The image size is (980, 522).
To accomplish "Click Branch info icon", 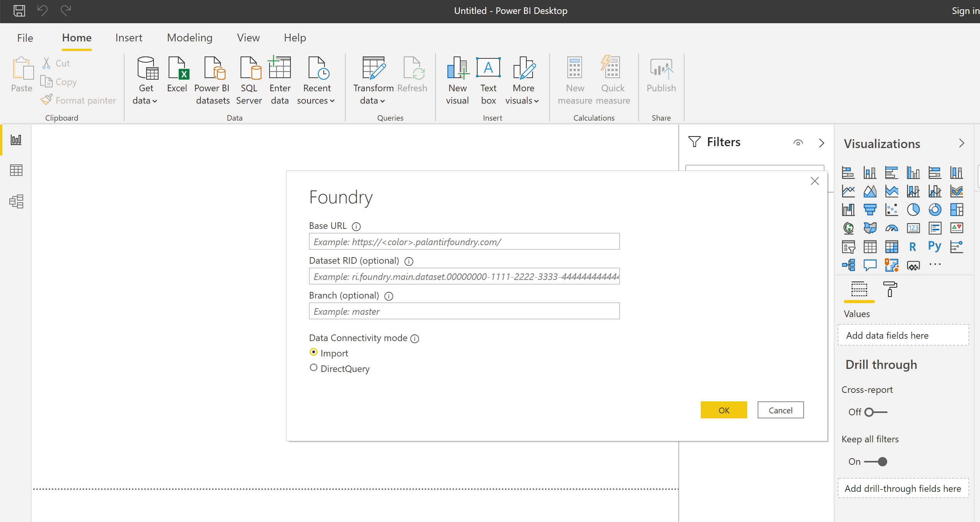I will (389, 296).
